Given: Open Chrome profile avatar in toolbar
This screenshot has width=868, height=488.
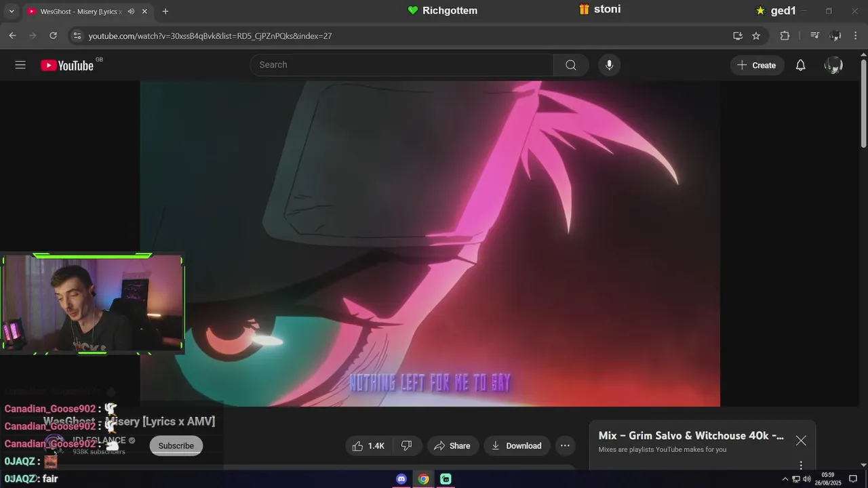Looking at the screenshot, I should (x=835, y=36).
